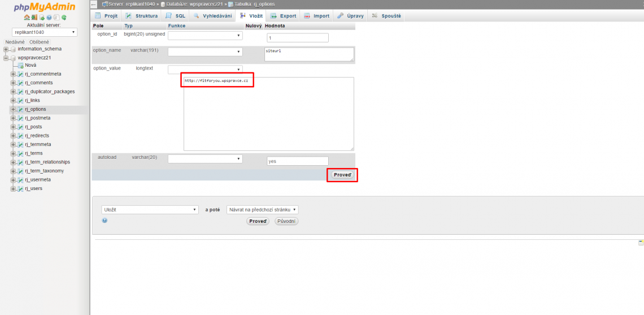Screen dimensions: 644x315
Task: Click the information_schema database icon
Action: click(x=13, y=49)
